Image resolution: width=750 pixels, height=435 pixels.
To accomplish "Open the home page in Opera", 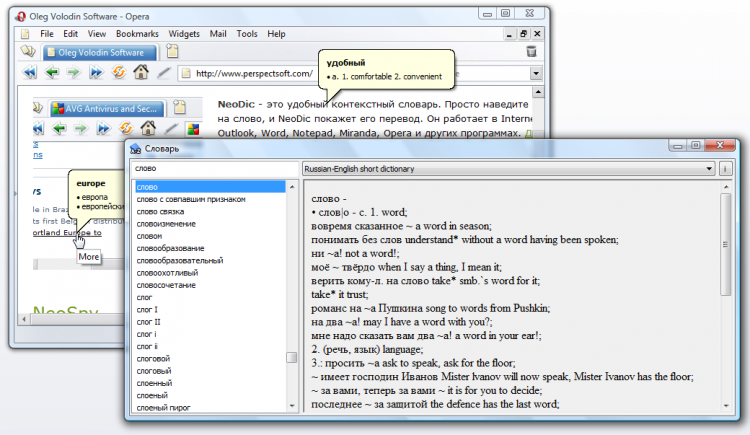I will click(x=141, y=72).
